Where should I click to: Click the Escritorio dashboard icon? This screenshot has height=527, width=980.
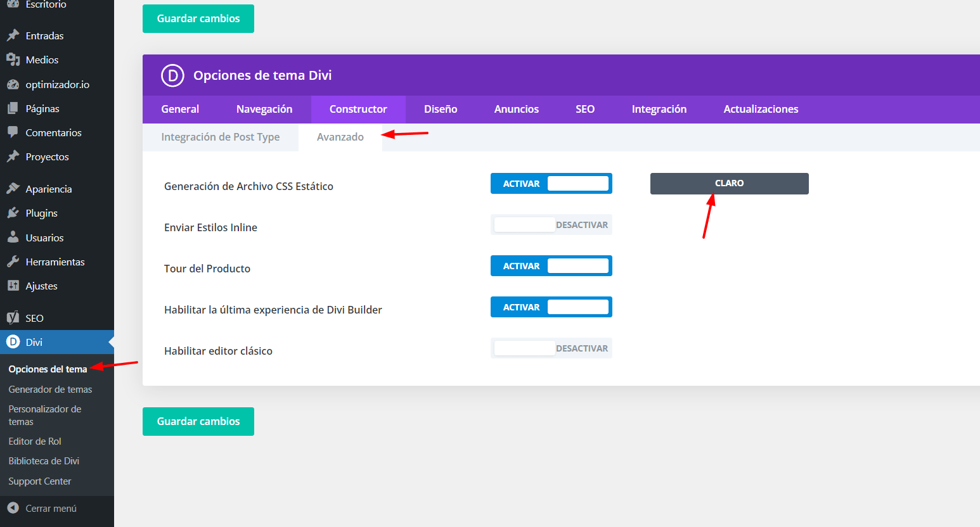click(13, 4)
